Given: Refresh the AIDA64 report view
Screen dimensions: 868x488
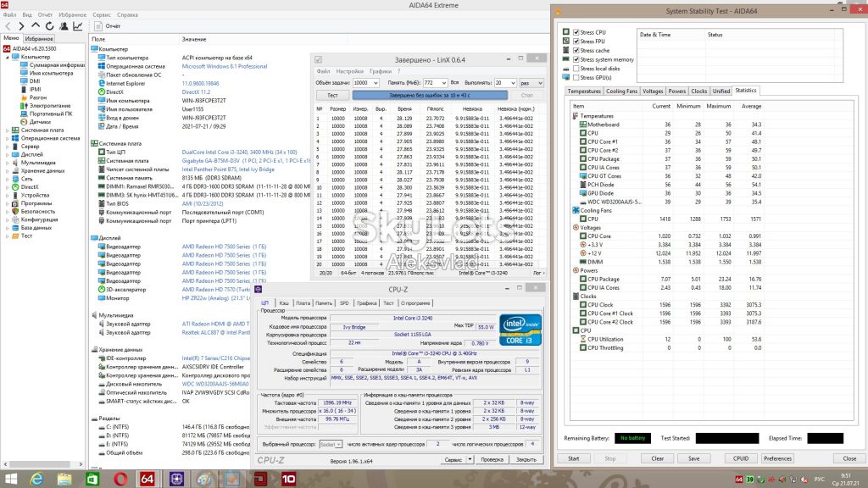Looking at the screenshot, I should click(x=49, y=26).
